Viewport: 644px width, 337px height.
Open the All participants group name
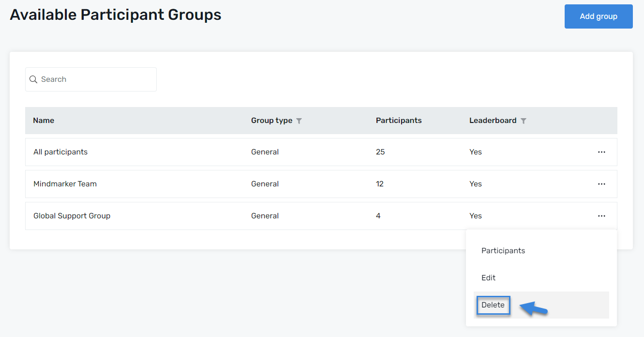click(x=60, y=152)
